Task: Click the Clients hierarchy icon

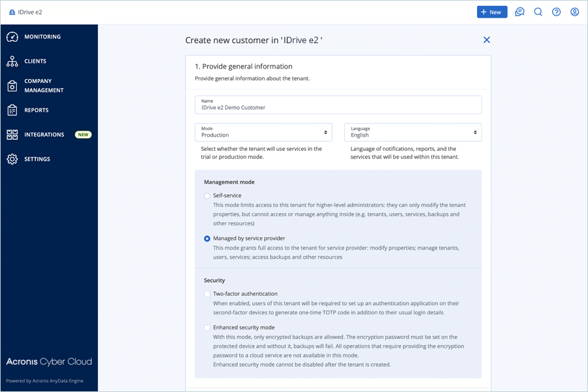Action: pyautogui.click(x=12, y=61)
